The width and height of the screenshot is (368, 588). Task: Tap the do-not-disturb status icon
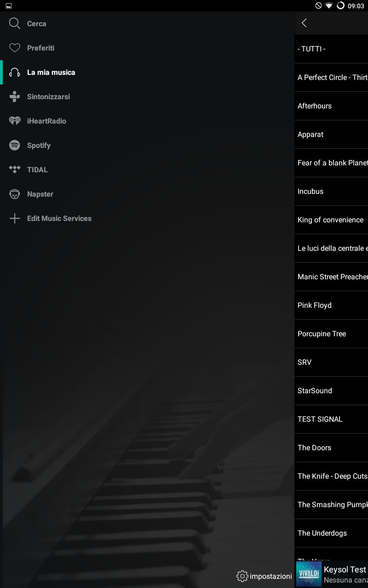click(318, 6)
